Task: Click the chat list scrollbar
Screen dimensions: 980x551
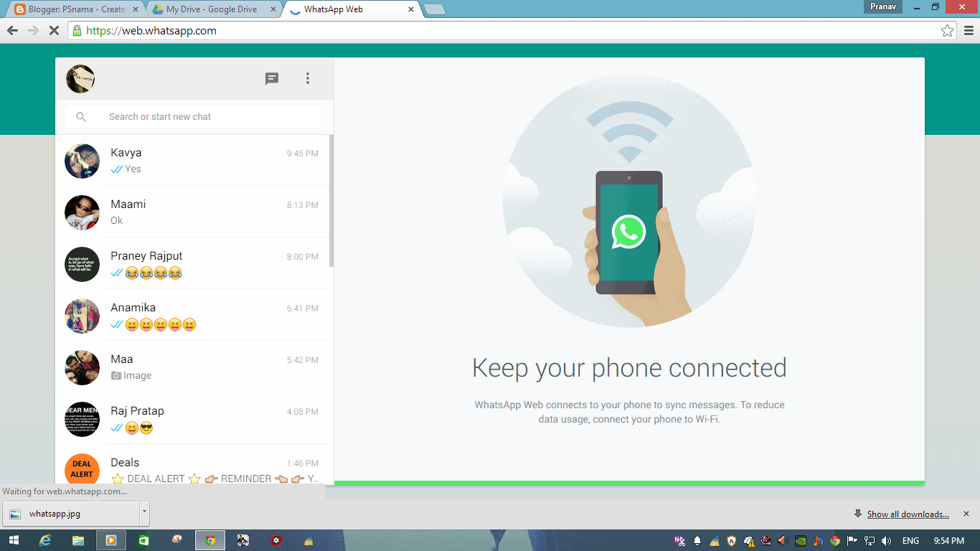Action: tap(331, 201)
